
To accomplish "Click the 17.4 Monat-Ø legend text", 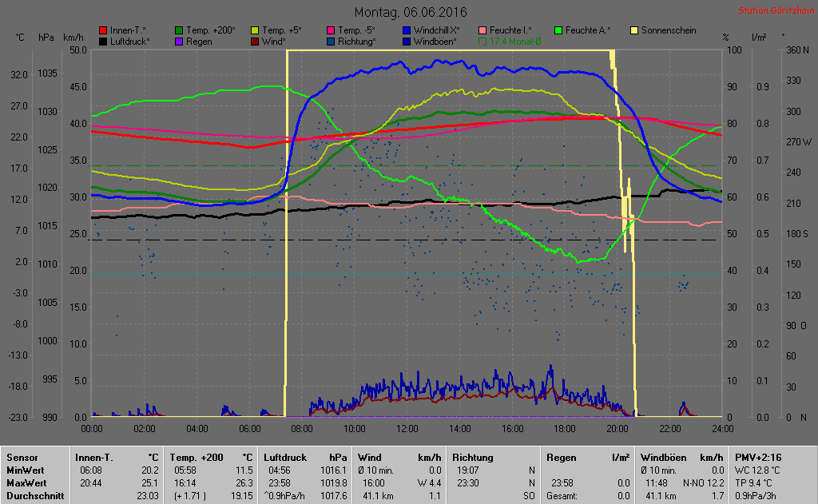I will (515, 42).
